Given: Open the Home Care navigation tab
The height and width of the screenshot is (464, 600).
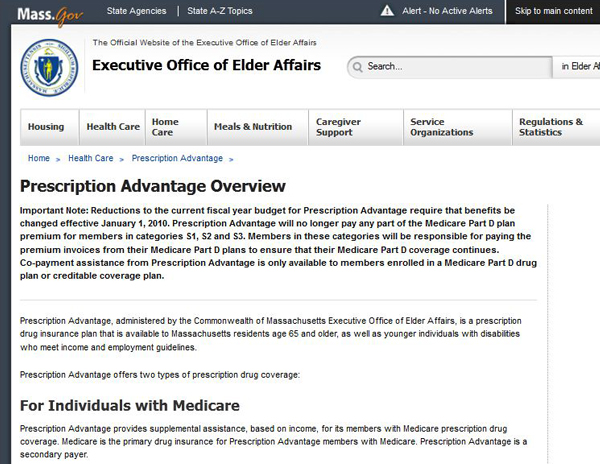Looking at the screenshot, I should pos(176,127).
